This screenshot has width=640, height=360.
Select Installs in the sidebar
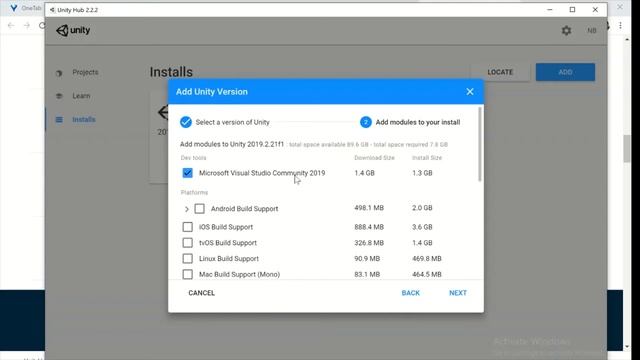point(84,120)
